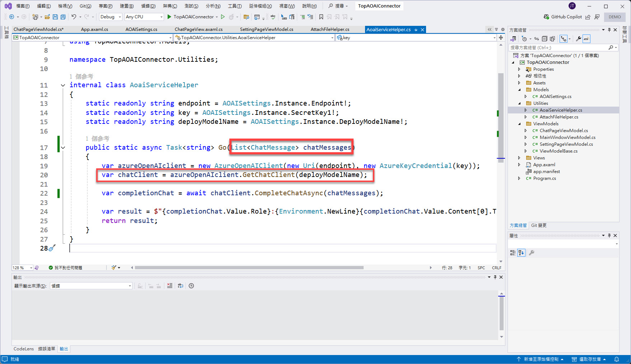Click 新增至原始檔控制 in the status bar
631x364 pixels.
(541, 359)
